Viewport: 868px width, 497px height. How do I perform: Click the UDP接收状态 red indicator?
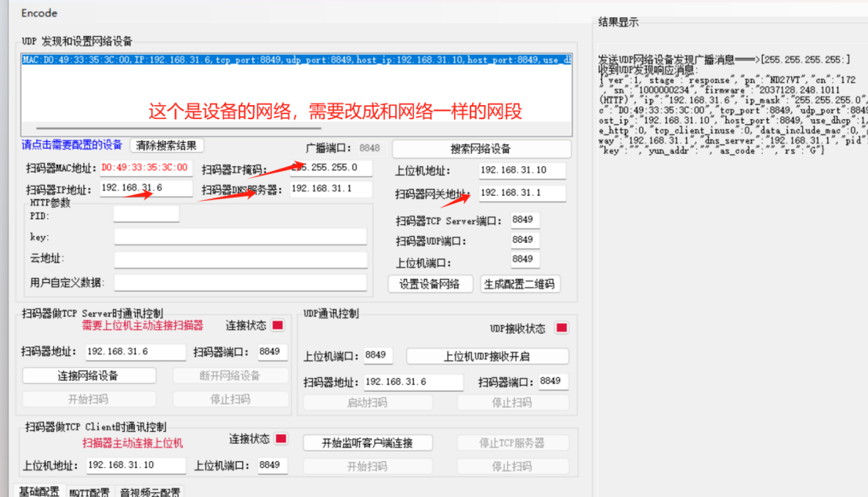click(x=561, y=328)
